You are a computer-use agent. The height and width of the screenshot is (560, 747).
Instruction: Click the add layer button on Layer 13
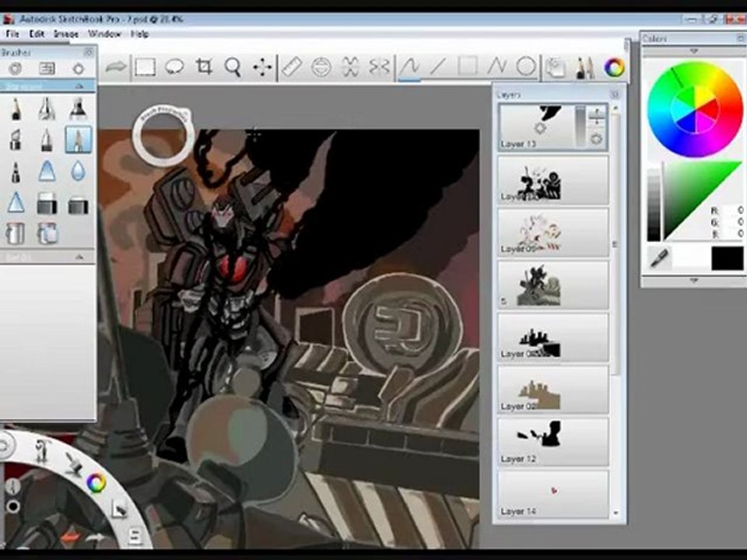596,116
